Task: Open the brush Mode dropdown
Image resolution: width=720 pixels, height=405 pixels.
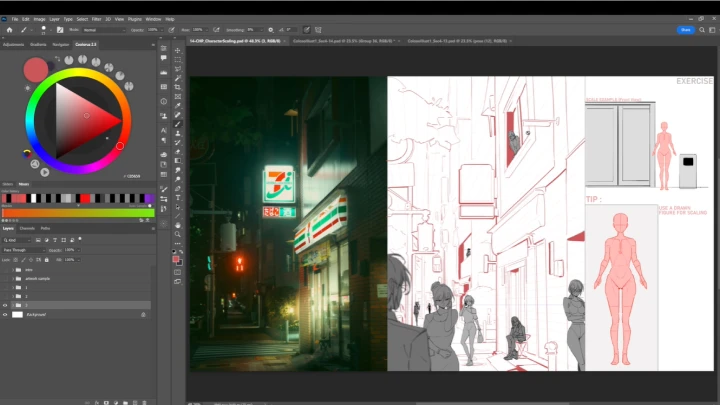Action: point(104,30)
